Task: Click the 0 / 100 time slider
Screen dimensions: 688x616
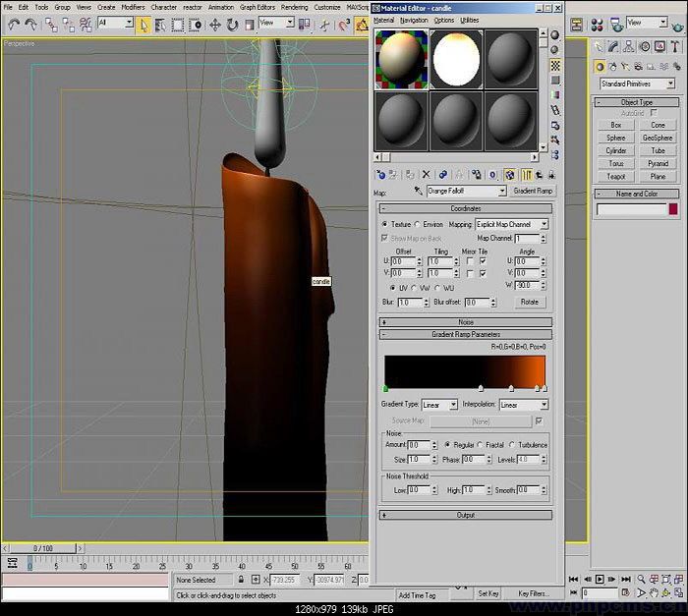Action: click(43, 548)
